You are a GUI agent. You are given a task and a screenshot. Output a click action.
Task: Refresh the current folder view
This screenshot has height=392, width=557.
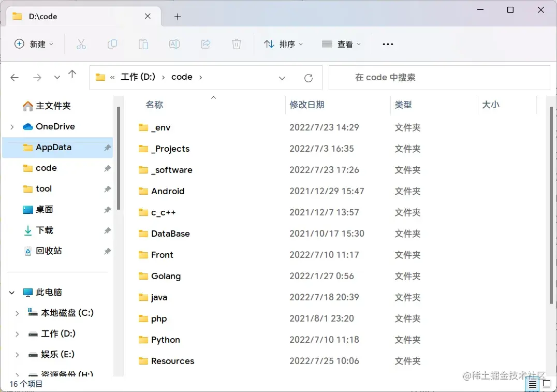(309, 78)
